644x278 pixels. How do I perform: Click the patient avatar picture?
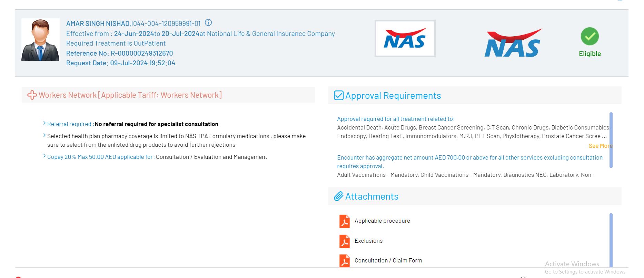(x=40, y=40)
